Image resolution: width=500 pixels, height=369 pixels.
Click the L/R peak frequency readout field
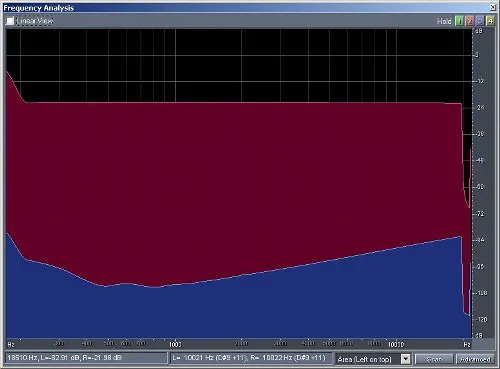click(251, 358)
